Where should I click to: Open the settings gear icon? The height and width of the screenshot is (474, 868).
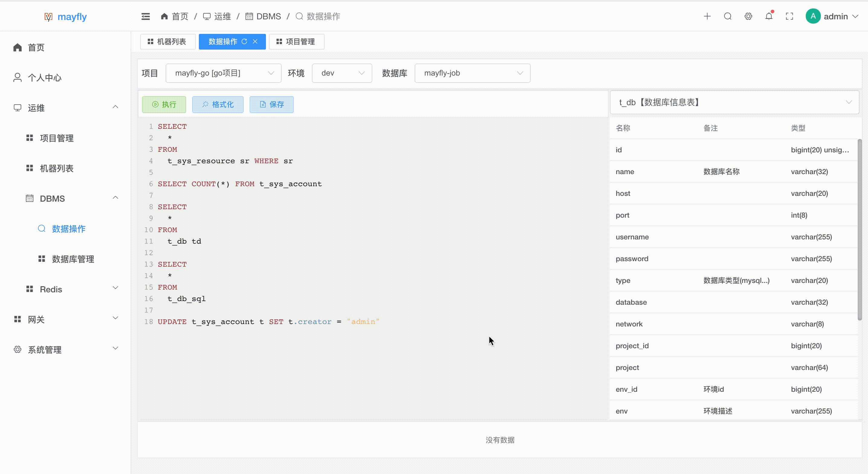click(748, 16)
